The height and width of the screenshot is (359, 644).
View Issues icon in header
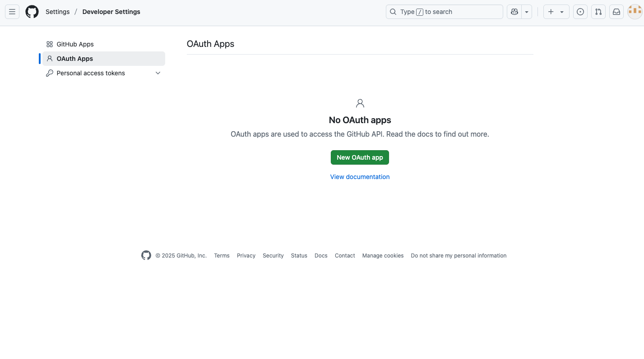(580, 12)
